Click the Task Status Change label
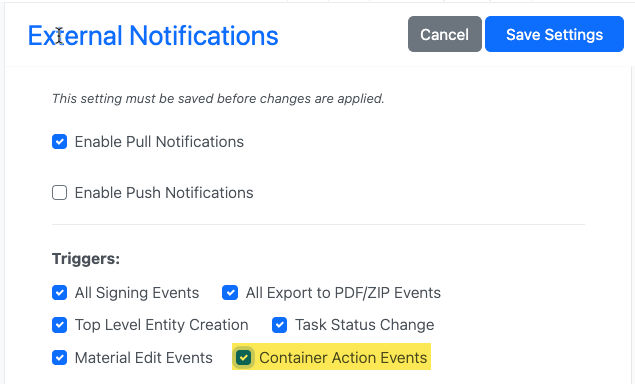The width and height of the screenshot is (635, 384). pyautogui.click(x=364, y=325)
